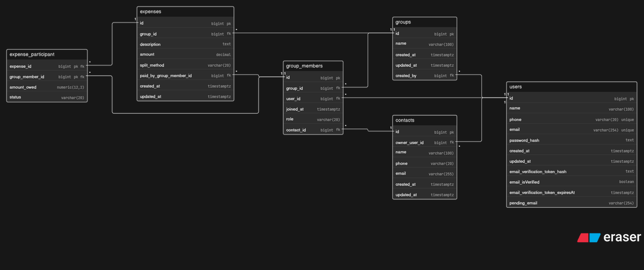644x270 pixels.
Task: Select the password_hash field
Action: point(572,140)
